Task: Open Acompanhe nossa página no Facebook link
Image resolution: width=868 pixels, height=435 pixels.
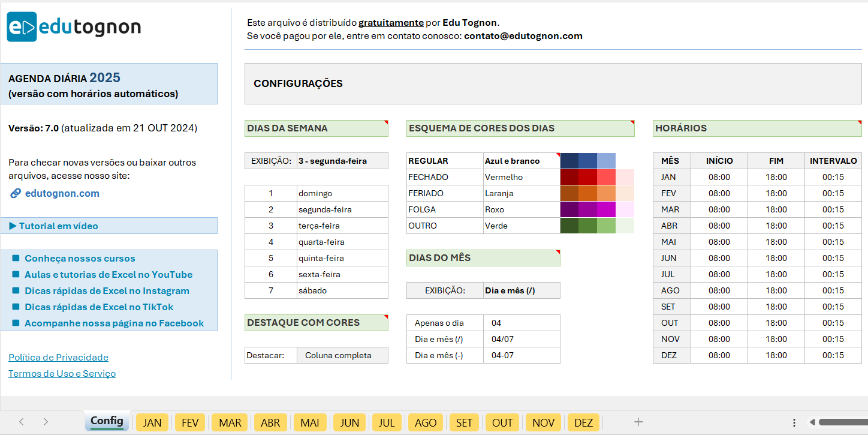Action: click(x=114, y=323)
